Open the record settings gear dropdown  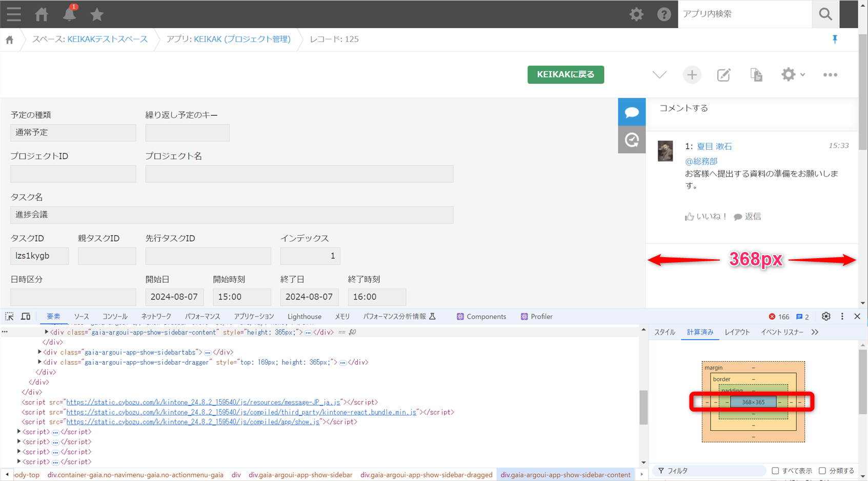pos(793,75)
